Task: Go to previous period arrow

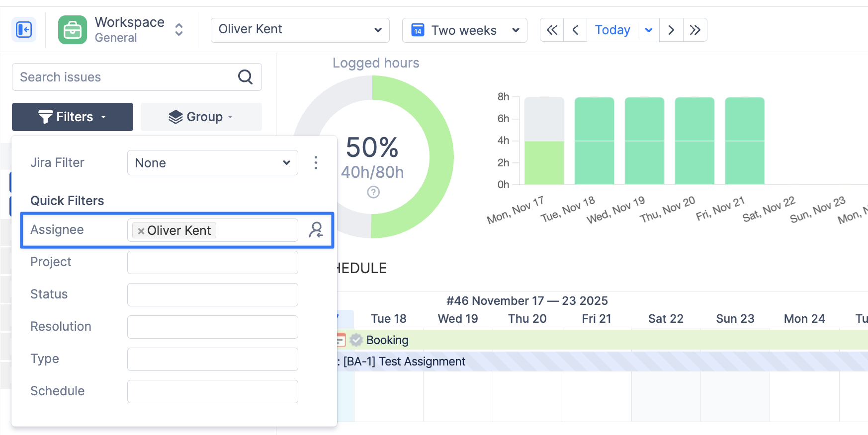Action: (575, 30)
